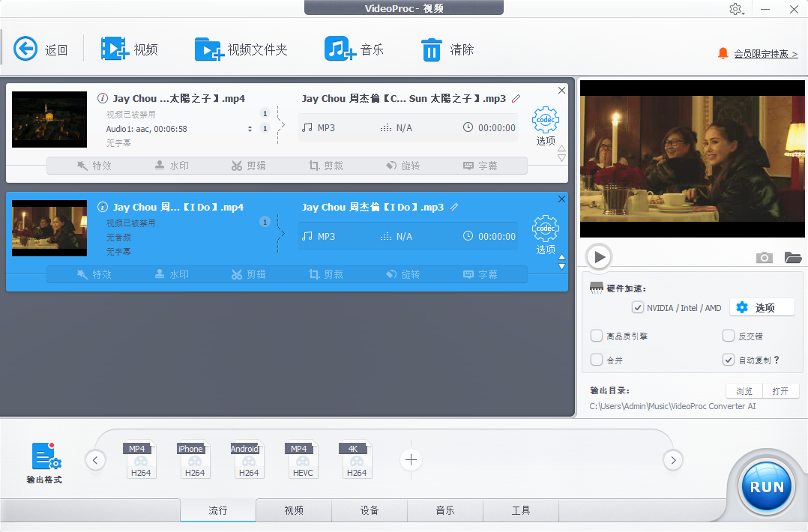Choose the MP4 H264 preset
Image resolution: width=808 pixels, height=532 pixels.
coord(140,460)
